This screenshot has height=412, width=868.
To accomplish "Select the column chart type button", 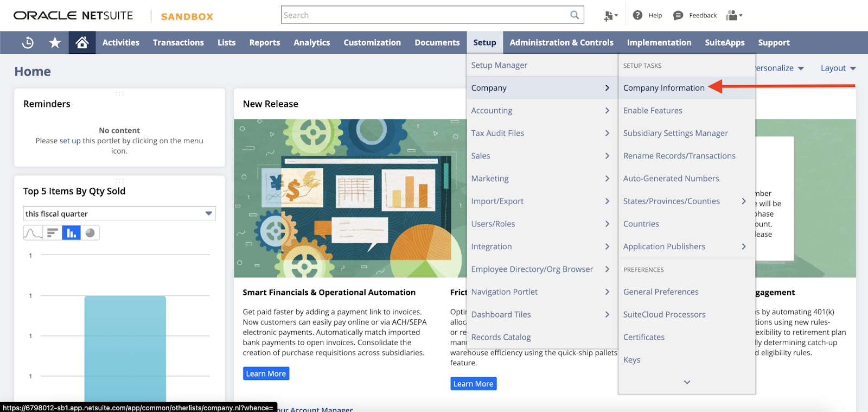I will [x=71, y=233].
